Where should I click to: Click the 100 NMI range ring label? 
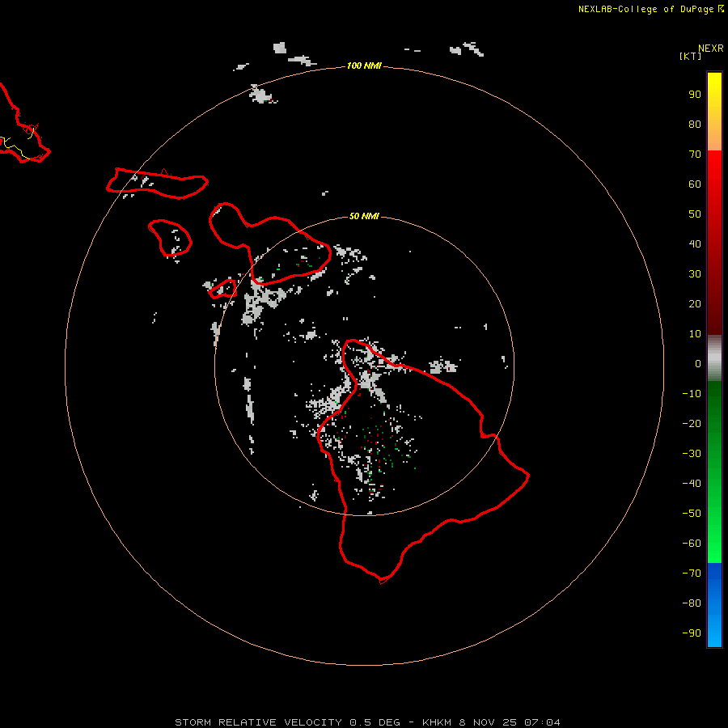tap(364, 66)
